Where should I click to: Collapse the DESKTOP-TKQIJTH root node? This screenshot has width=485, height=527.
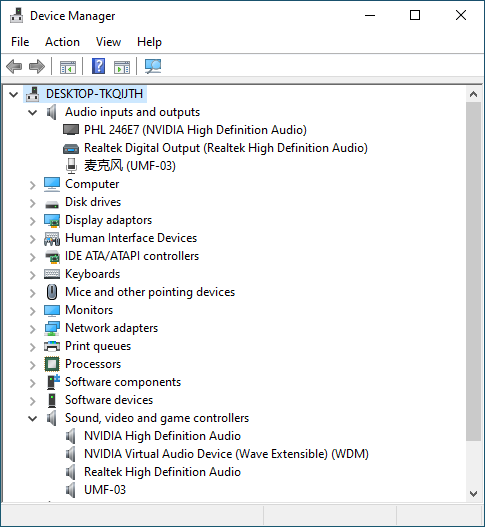pos(13,94)
